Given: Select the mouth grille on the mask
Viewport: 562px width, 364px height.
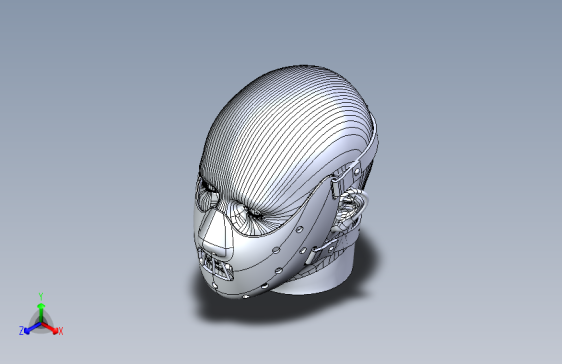Looking at the screenshot, I should coord(216,265).
